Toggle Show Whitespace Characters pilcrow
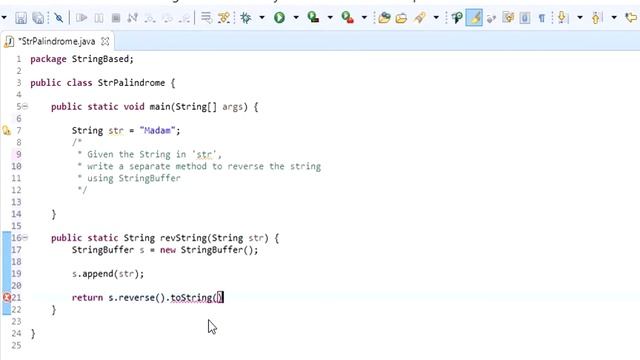Image resolution: width=640 pixels, height=360 pixels. point(542,18)
